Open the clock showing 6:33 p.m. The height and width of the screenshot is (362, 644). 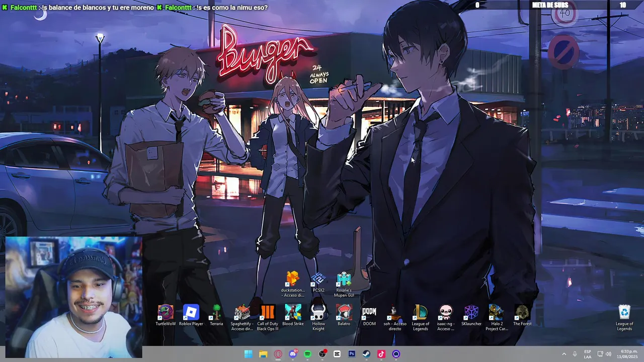point(626,354)
